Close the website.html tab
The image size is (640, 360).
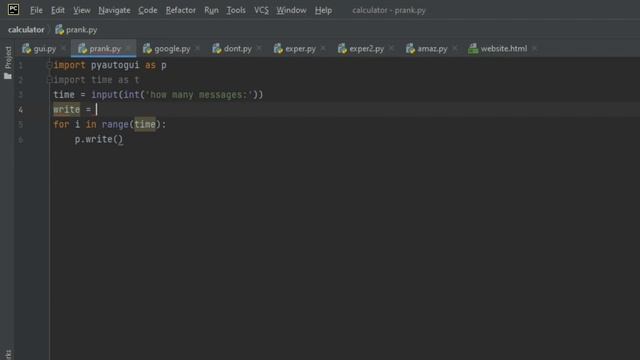point(535,49)
